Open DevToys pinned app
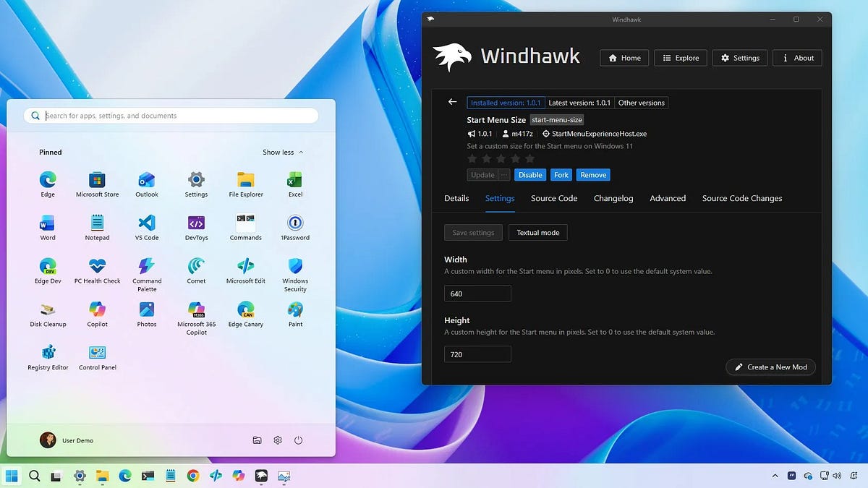 pos(196,228)
